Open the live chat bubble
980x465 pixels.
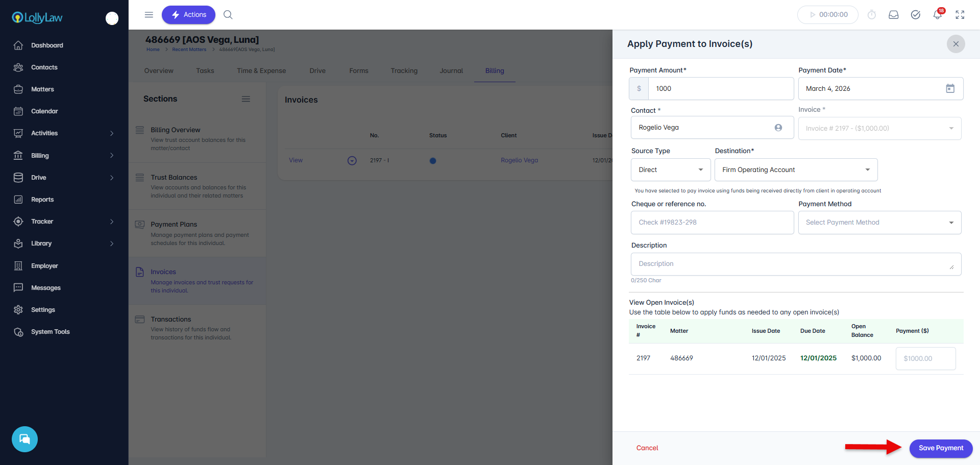(x=24, y=439)
